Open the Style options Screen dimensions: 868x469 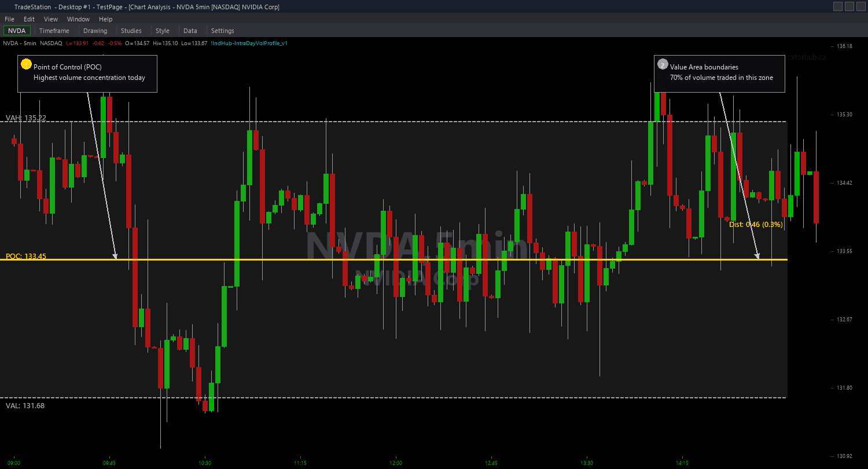pos(162,31)
